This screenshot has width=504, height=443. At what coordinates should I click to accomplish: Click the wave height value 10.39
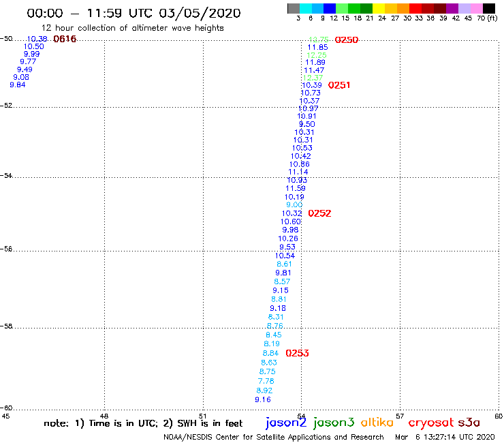click(312, 85)
